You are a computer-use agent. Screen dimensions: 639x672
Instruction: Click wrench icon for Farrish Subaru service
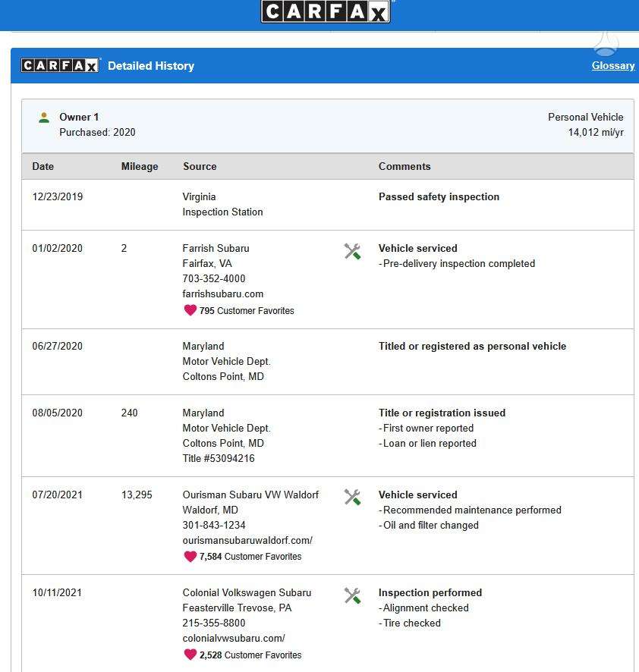352,252
